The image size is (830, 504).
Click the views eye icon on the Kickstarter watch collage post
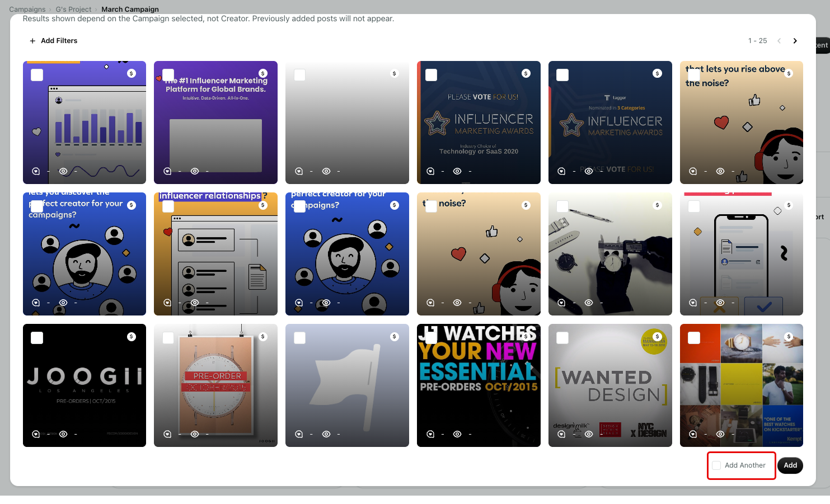720,434
